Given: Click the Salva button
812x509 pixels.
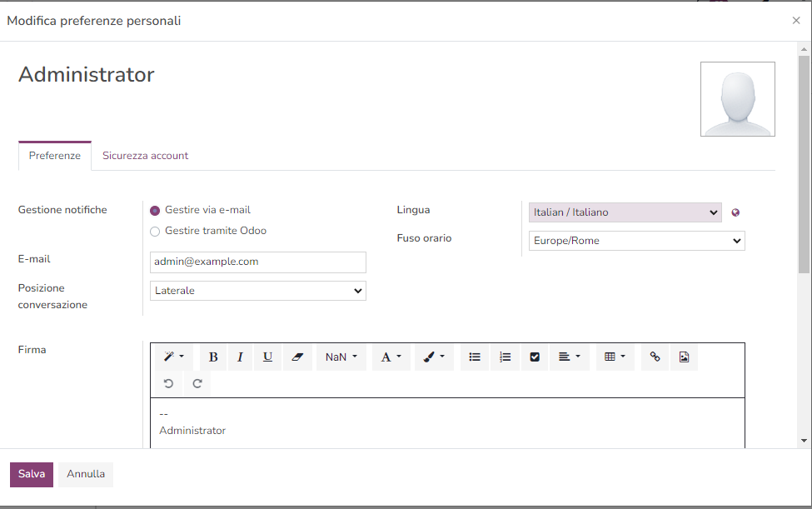Looking at the screenshot, I should 32,474.
